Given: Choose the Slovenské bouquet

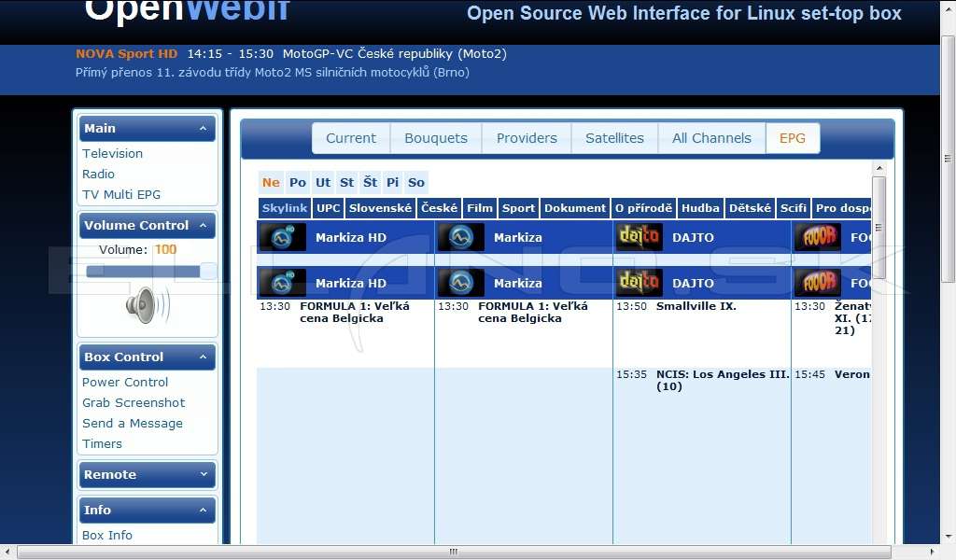Looking at the screenshot, I should 381,208.
